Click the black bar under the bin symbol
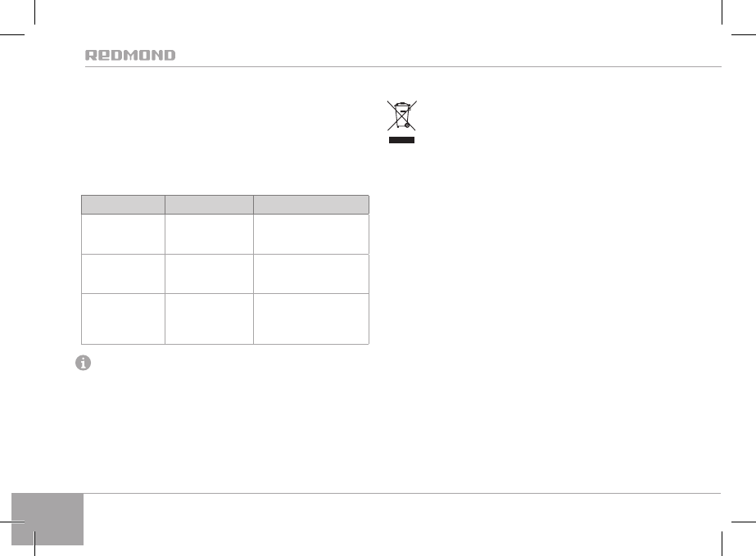Screen dimensions: 756x556 click(x=401, y=140)
